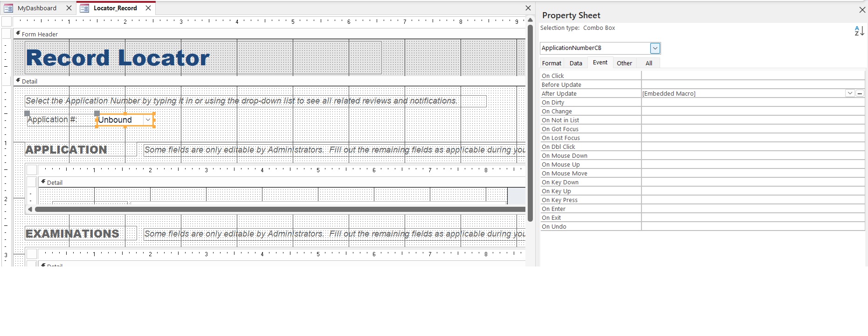868x336 pixels.
Task: Open the Format tab in Property Sheet
Action: click(x=551, y=63)
